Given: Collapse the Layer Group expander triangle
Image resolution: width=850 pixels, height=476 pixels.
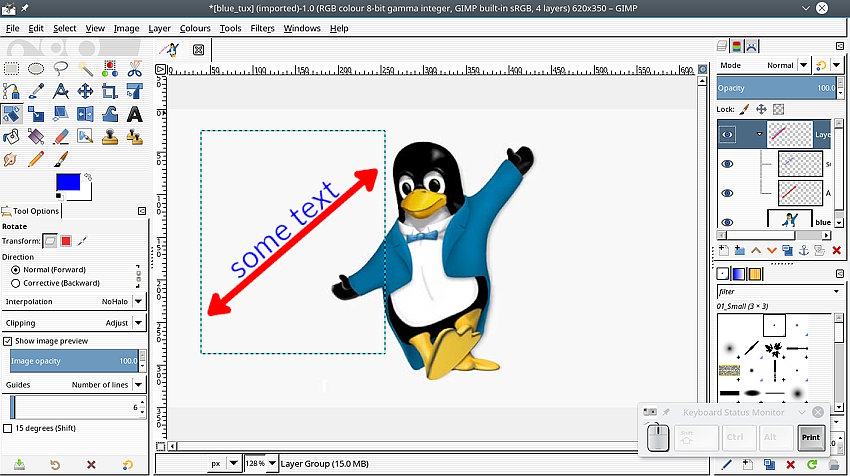Looking at the screenshot, I should tap(759, 134).
